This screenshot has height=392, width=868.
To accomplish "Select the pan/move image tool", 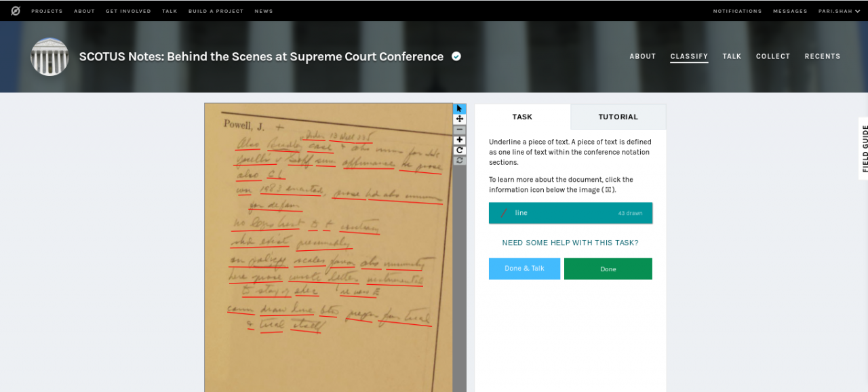I will pos(460,119).
